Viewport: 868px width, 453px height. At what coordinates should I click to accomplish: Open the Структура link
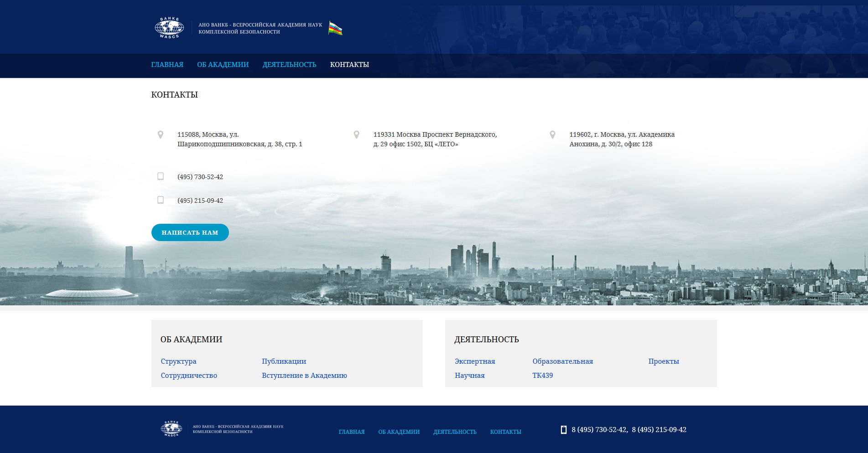click(178, 361)
